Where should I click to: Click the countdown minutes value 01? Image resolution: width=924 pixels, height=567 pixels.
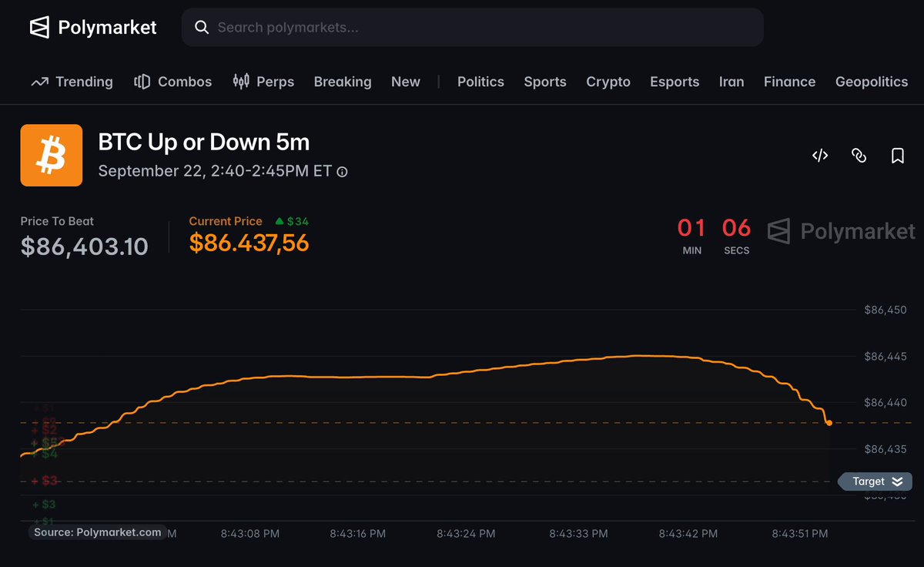pos(691,228)
